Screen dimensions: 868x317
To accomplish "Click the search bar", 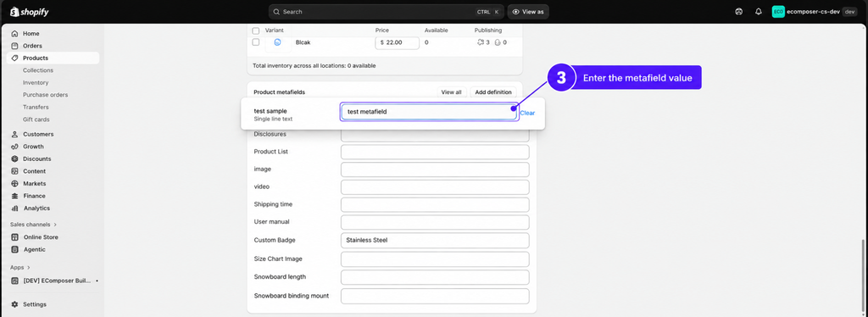I will pos(386,12).
